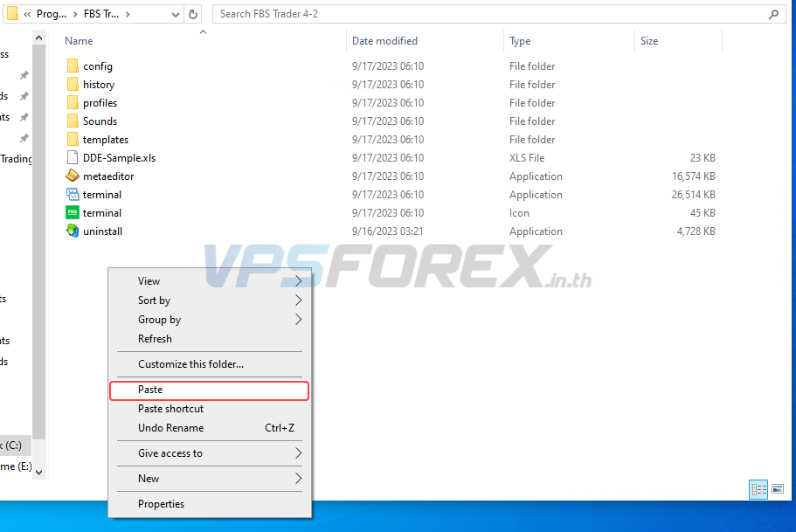
Task: Select the uninstall application icon
Action: tap(73, 231)
